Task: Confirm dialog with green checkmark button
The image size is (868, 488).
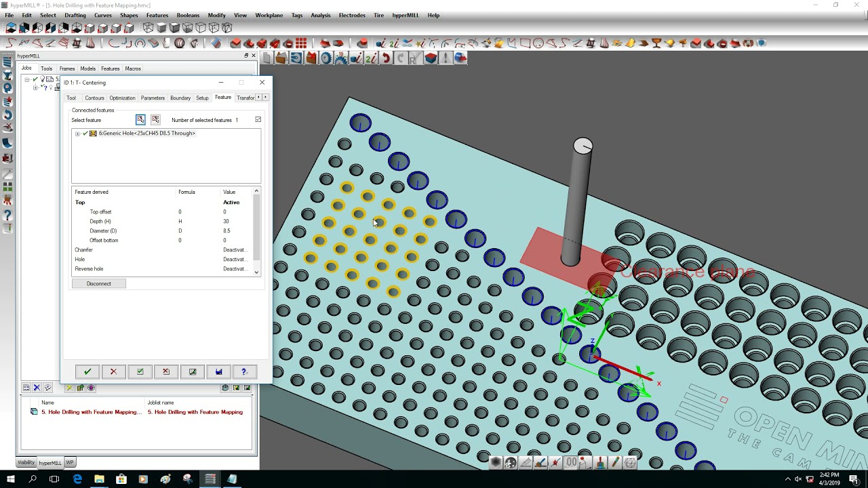Action: tap(87, 371)
